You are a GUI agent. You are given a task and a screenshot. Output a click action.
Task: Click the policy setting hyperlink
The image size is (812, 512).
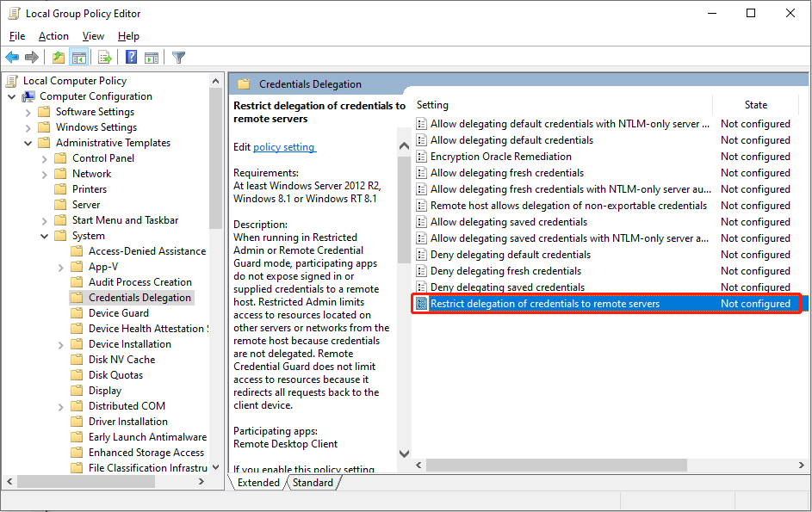tap(284, 146)
